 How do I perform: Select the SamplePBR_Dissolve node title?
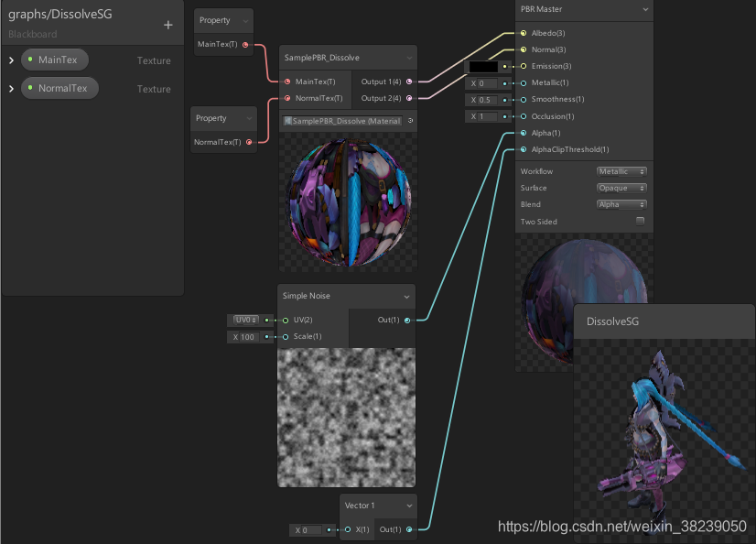point(322,58)
